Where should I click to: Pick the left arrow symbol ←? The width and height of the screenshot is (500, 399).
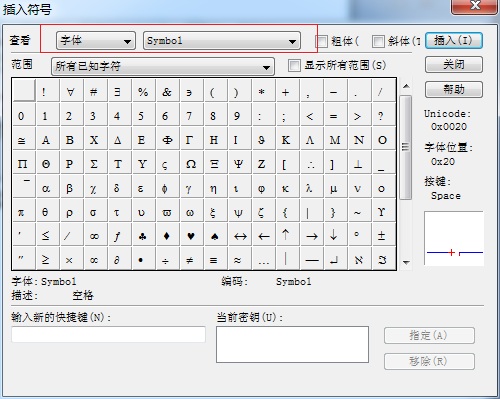pyautogui.click(x=264, y=236)
